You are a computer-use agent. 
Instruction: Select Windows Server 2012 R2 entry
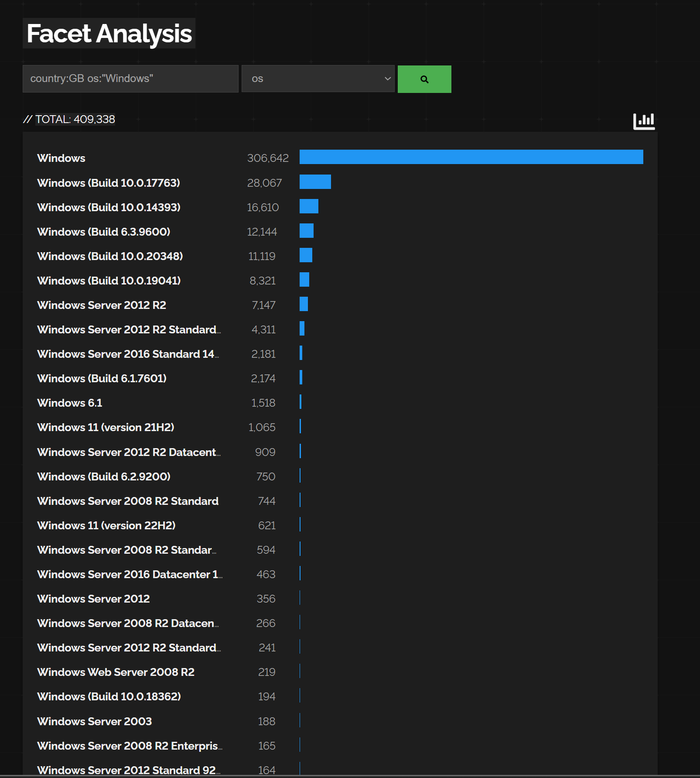click(102, 305)
